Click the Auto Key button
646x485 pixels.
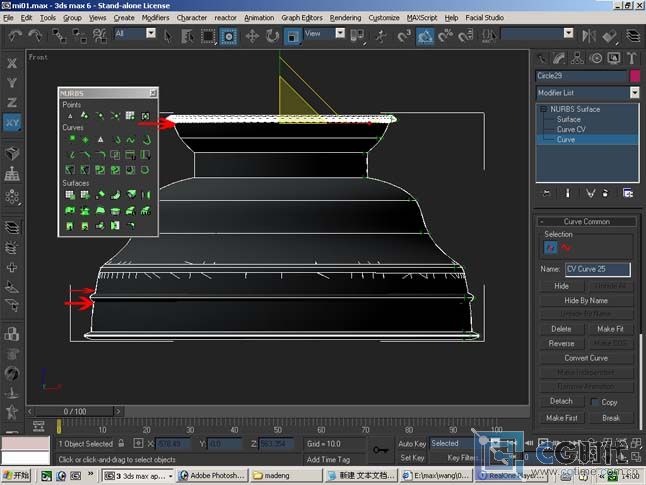click(412, 444)
